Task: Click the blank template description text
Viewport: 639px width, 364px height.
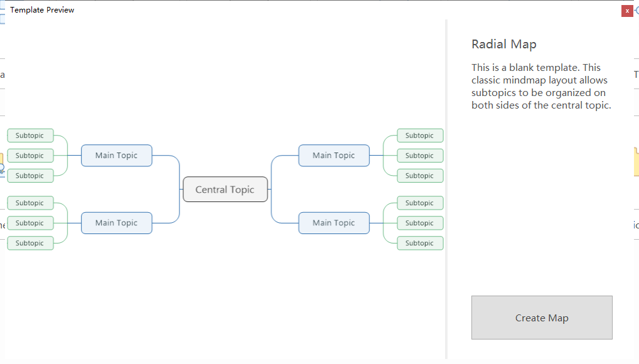Action: (541, 87)
